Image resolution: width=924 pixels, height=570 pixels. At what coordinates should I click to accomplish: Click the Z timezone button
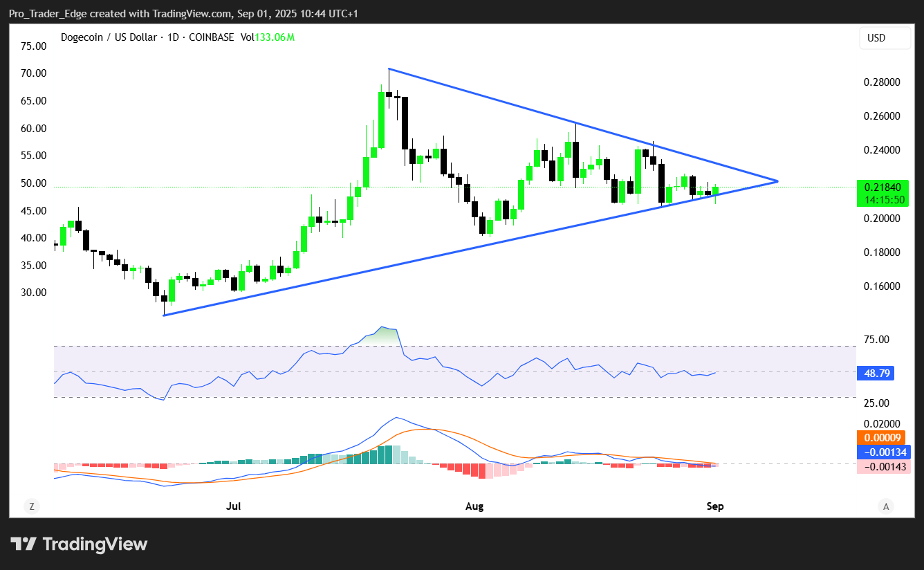point(31,506)
